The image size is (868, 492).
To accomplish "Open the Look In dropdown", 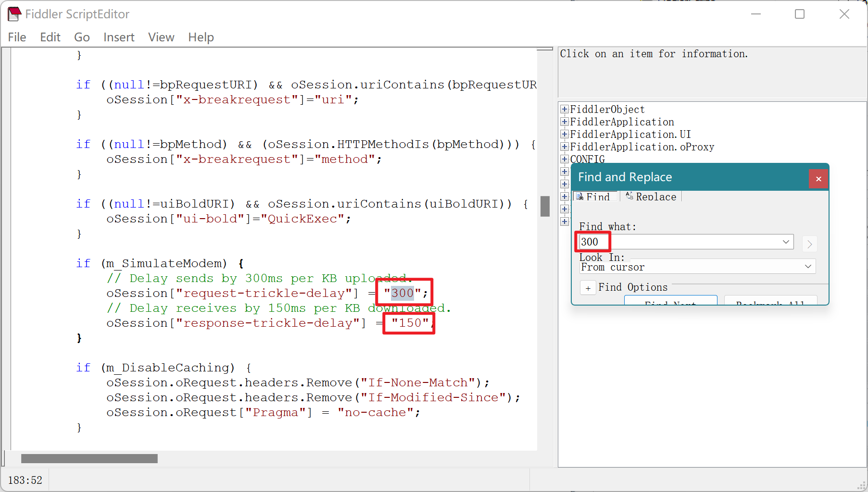I will (809, 266).
